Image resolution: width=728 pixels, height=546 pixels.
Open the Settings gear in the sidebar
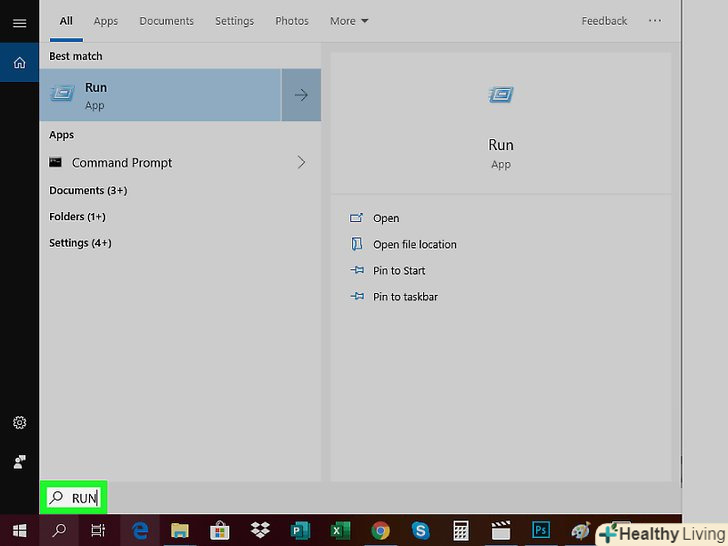(20, 422)
